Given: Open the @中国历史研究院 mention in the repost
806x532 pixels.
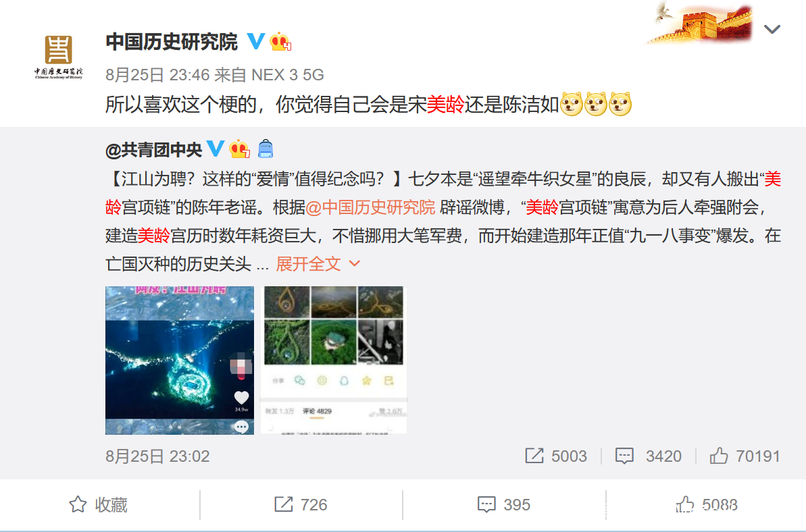Looking at the screenshot, I should [x=370, y=207].
